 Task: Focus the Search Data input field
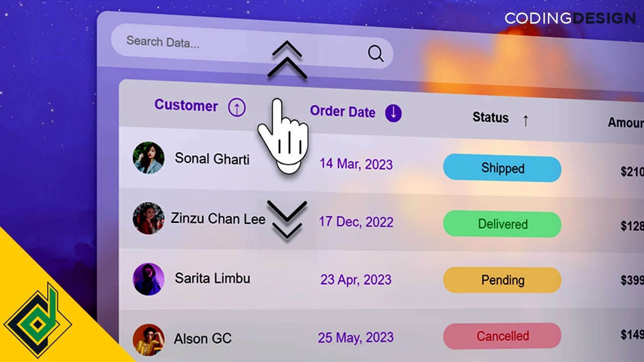[252, 47]
